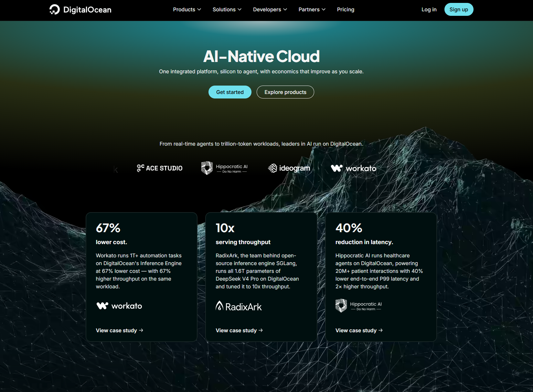
Task: Expand the Products dropdown menu
Action: pos(187,10)
